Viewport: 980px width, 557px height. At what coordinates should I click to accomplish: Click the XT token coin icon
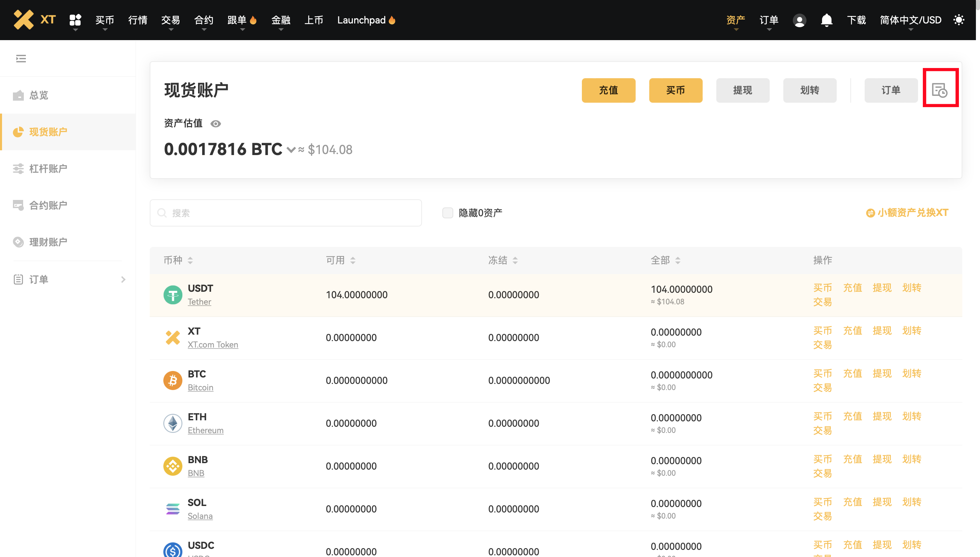click(173, 338)
